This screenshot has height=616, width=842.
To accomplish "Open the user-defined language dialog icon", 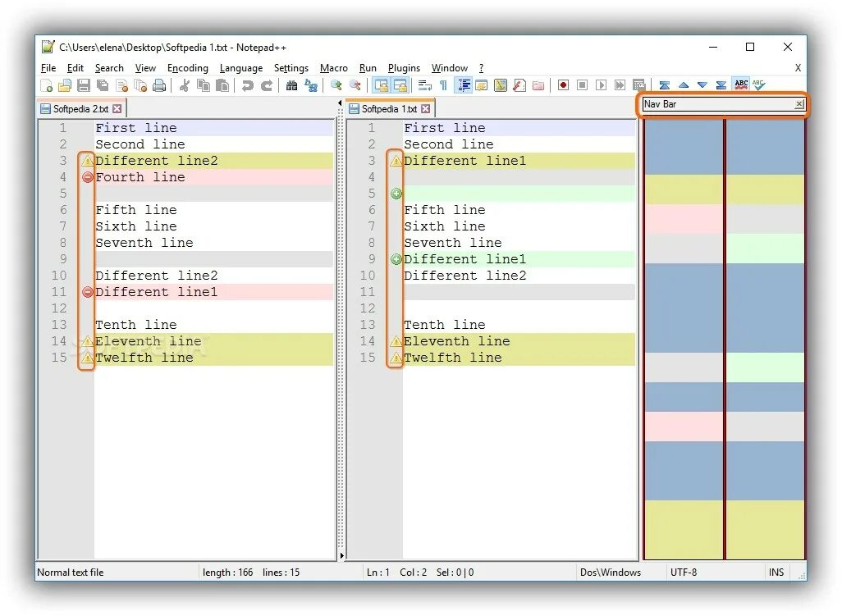I will (482, 85).
